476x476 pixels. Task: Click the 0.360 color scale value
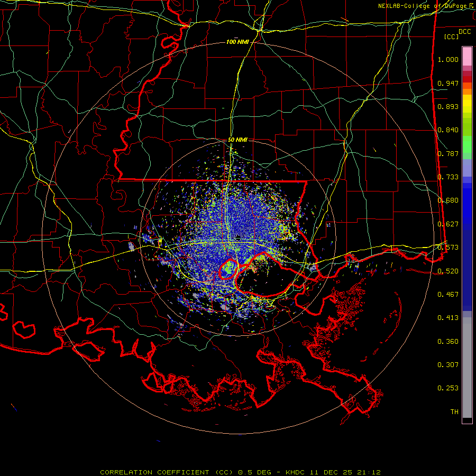click(448, 342)
